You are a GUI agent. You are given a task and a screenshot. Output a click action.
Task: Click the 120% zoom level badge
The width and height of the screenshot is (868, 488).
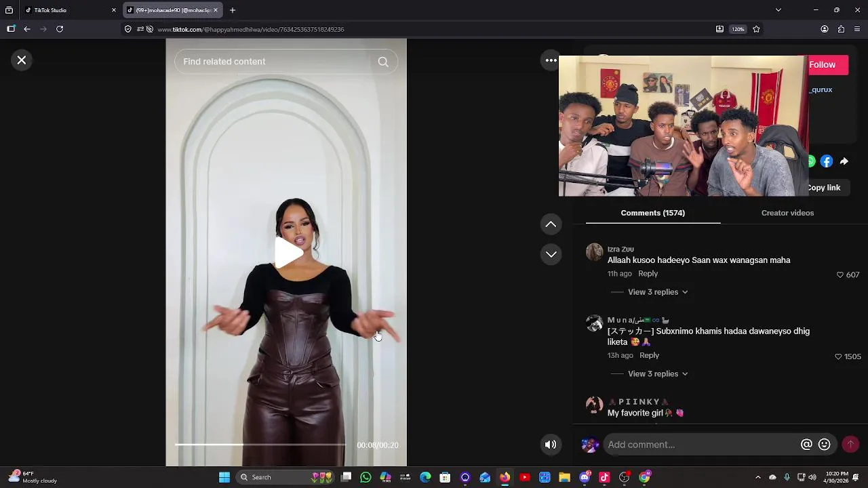coord(738,29)
